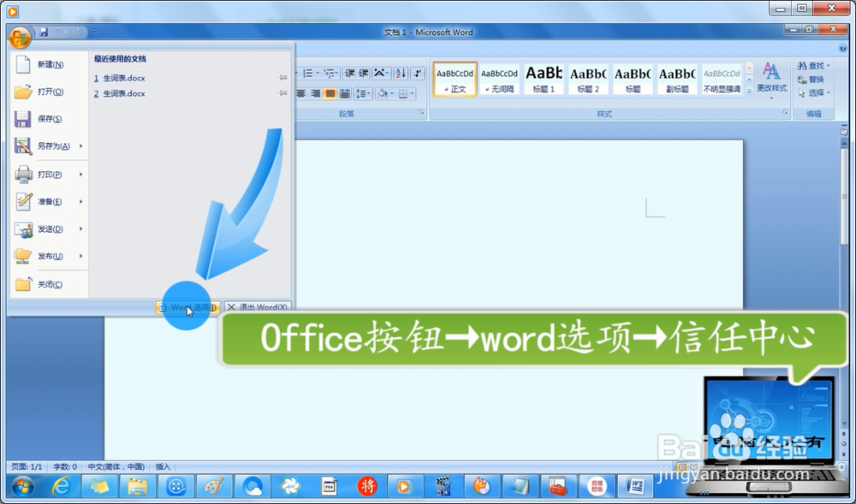Pin the second 生词表.docx recent document
This screenshot has height=504, width=856.
click(282, 93)
